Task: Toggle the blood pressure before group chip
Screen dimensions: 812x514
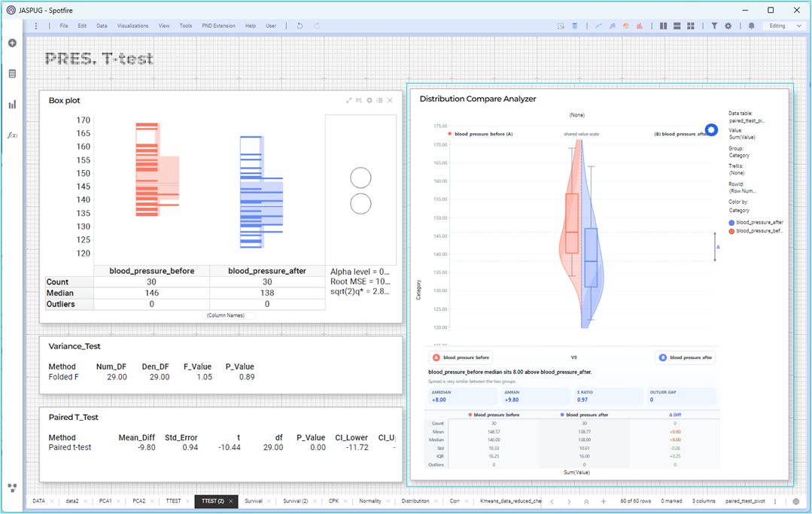Action: [x=461, y=357]
